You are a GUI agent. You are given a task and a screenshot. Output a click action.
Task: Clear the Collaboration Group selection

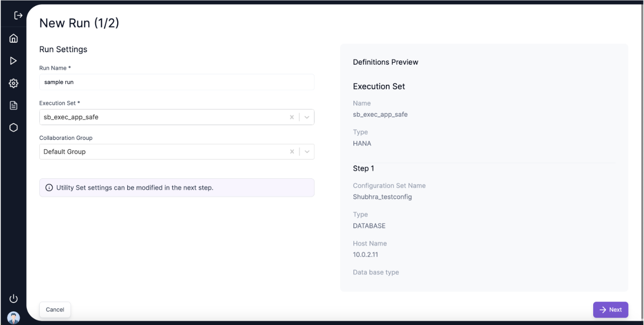(292, 152)
